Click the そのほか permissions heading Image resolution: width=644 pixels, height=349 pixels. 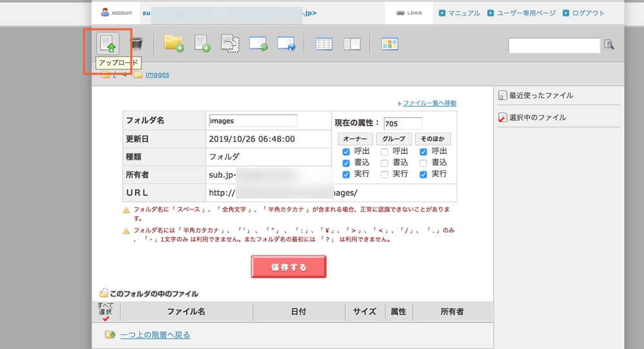(433, 139)
